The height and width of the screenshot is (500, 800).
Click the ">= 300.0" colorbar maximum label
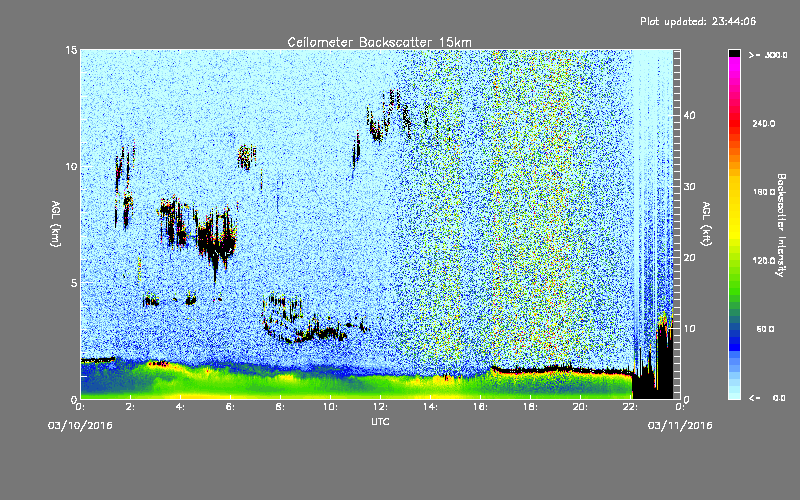coord(768,55)
